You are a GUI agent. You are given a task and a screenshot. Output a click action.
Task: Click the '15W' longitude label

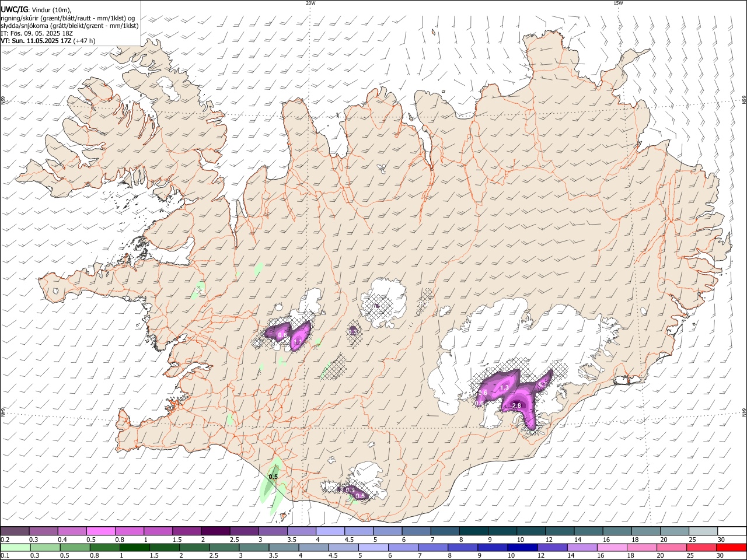click(x=618, y=3)
